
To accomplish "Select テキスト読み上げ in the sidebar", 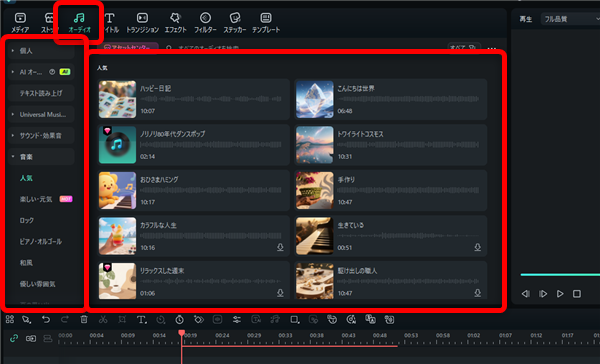I will coord(41,93).
